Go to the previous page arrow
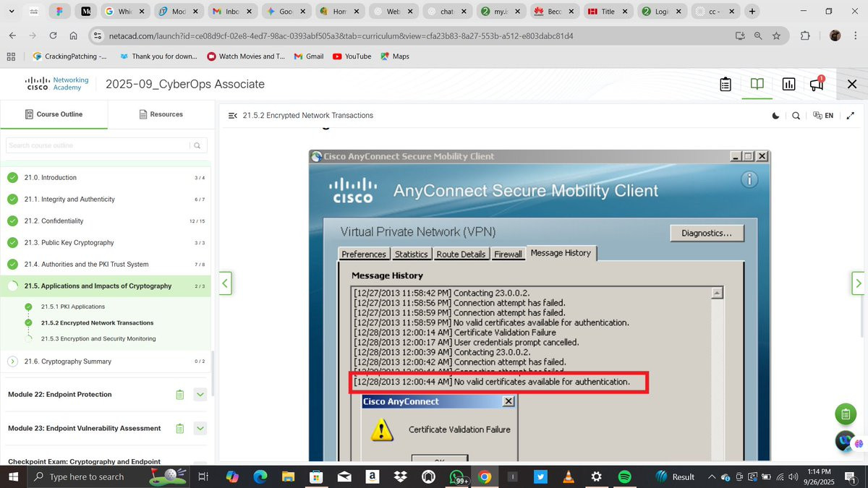 pos(226,283)
